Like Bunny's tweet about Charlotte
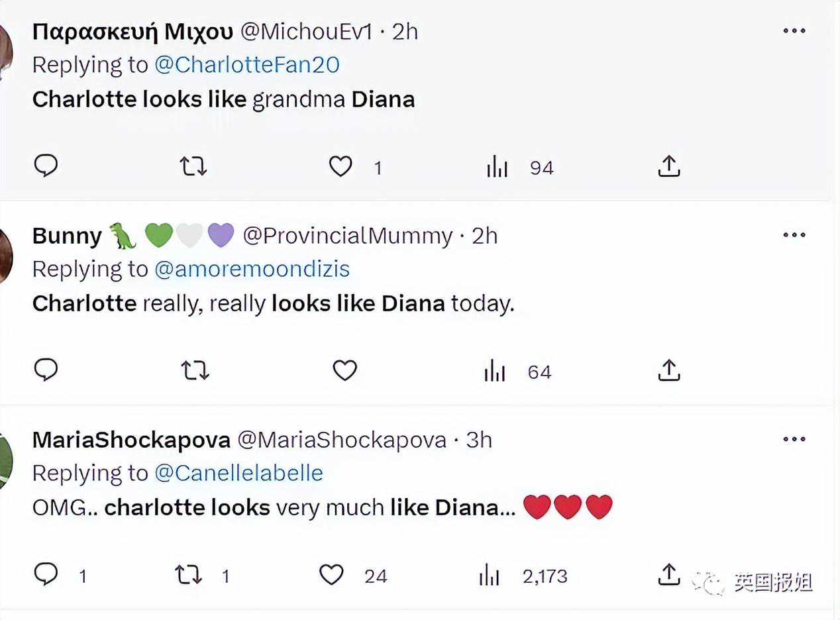The height and width of the screenshot is (620, 840). point(344,371)
